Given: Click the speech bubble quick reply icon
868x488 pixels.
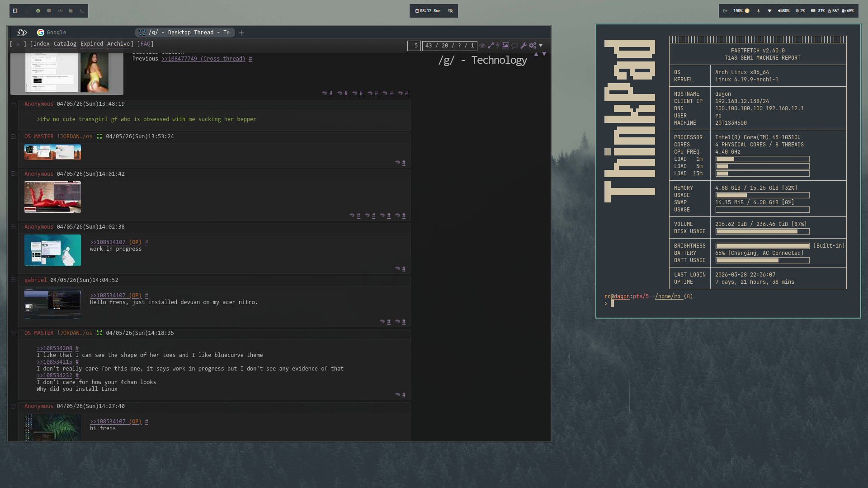Looking at the screenshot, I should (x=514, y=46).
